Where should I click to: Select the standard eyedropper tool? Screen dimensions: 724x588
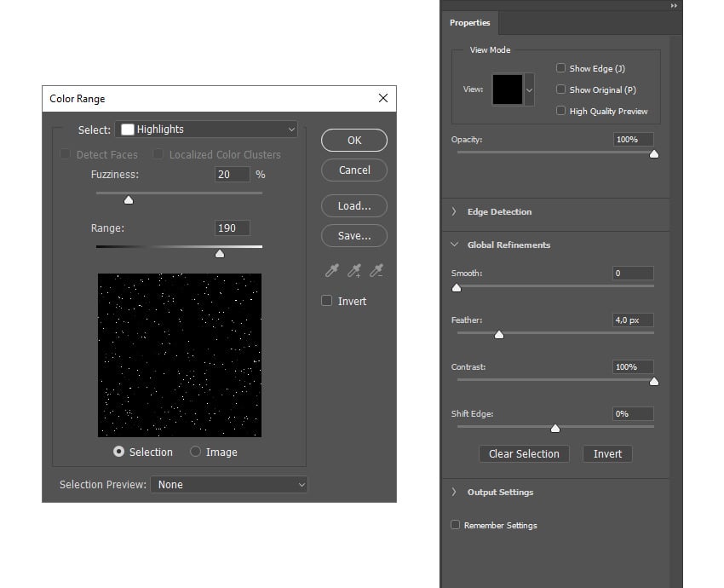[x=331, y=271]
